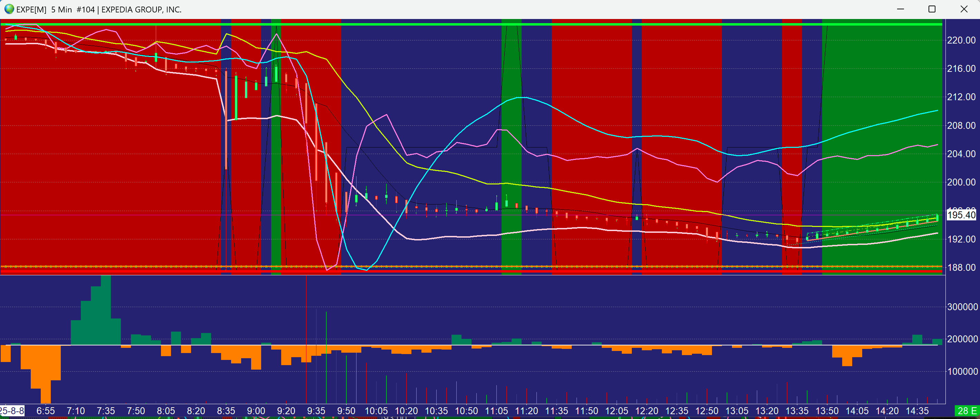Click the globe icon in title bar
The width and height of the screenshot is (980, 419).
9,9
